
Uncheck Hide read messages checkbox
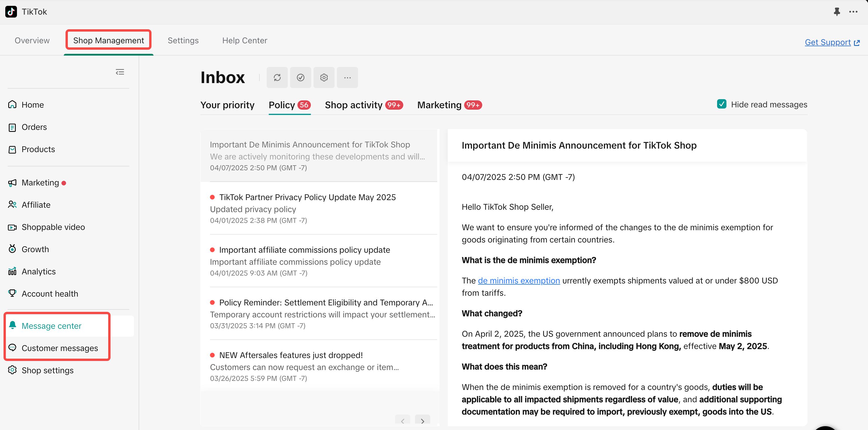click(x=721, y=104)
